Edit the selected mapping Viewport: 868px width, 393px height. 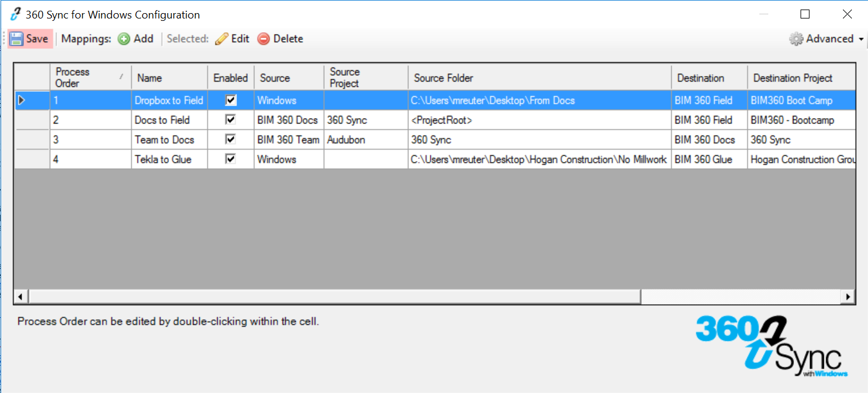(232, 39)
